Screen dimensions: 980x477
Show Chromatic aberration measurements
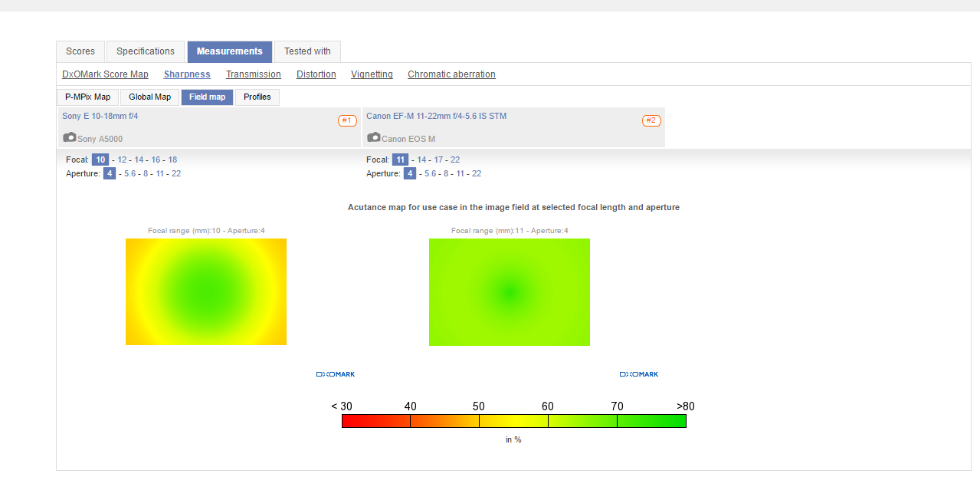point(451,74)
